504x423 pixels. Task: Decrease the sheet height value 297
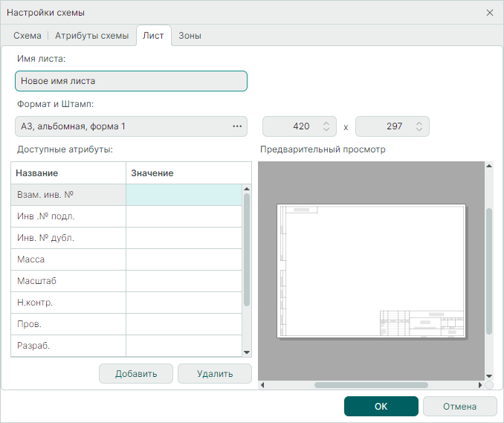point(419,130)
